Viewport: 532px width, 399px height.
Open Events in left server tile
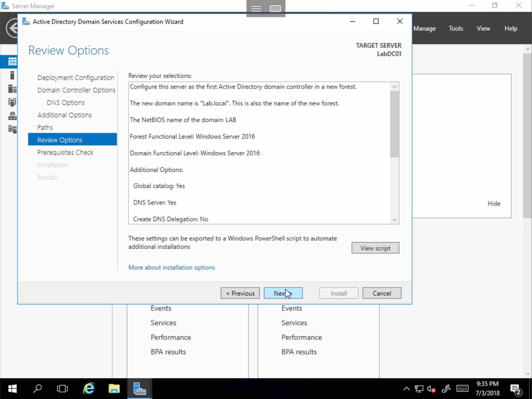click(x=161, y=308)
